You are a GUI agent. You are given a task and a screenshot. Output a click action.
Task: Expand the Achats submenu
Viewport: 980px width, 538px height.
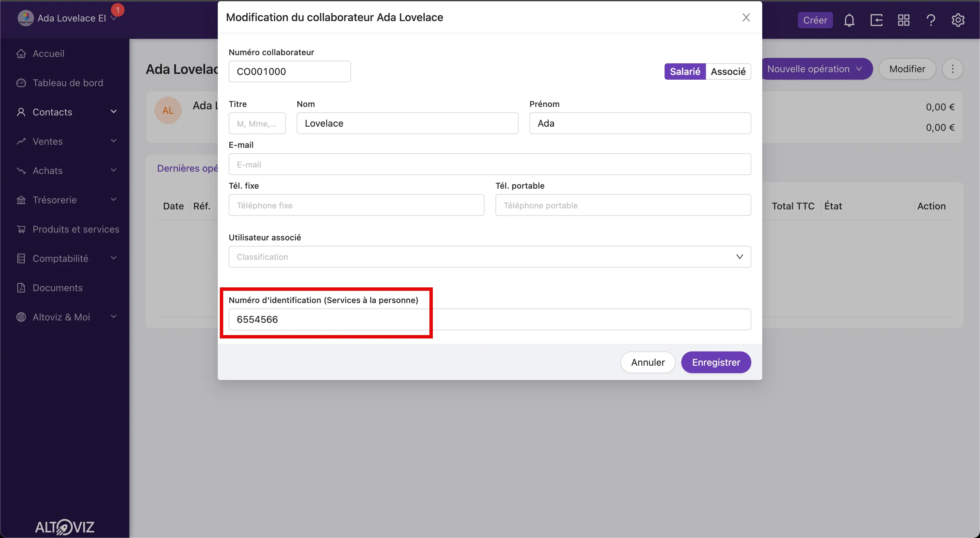point(113,170)
